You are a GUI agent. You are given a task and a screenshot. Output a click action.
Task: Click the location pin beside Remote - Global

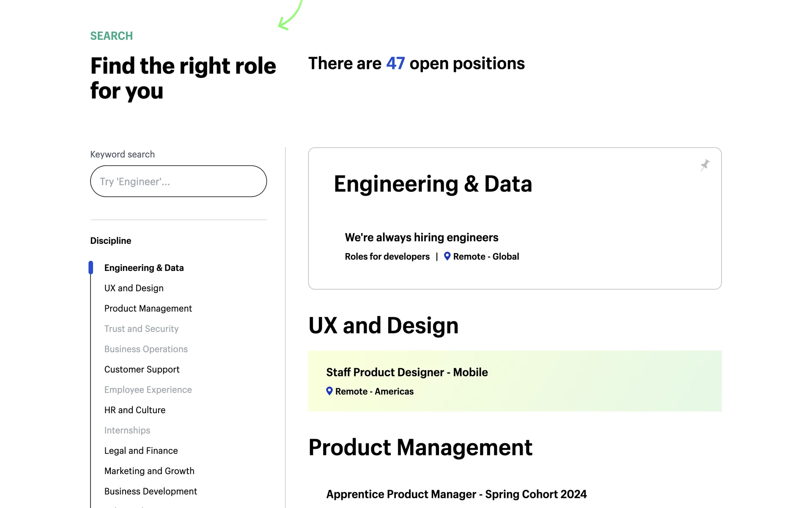(447, 256)
